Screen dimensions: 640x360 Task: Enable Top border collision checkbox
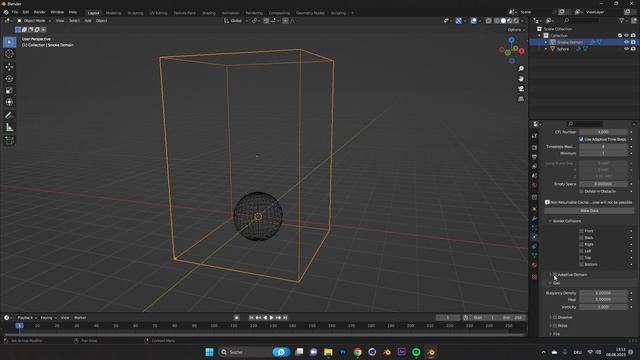click(x=581, y=258)
